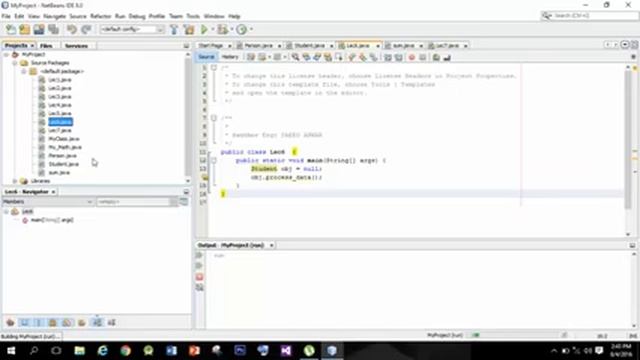The width and height of the screenshot is (640, 360).
Task: Open the default config dropdown
Action: coord(132,29)
